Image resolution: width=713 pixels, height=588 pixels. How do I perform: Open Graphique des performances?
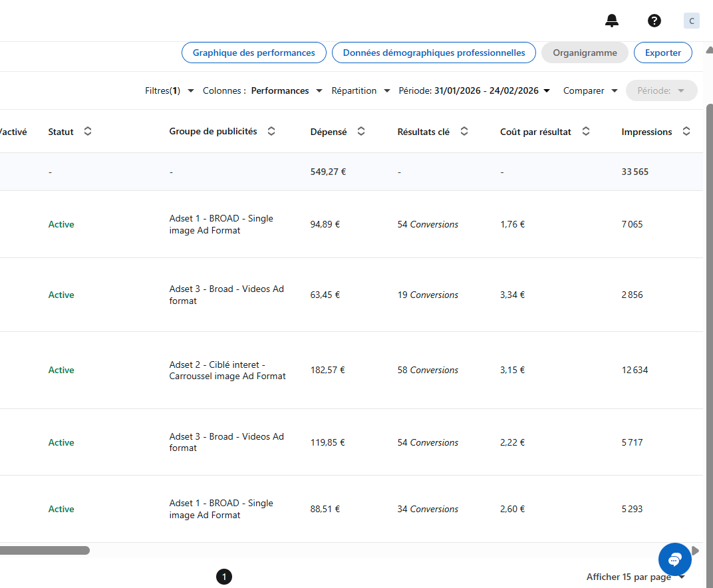click(253, 53)
